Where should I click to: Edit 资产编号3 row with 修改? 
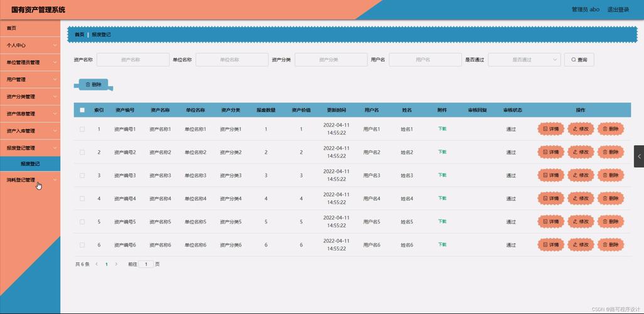tap(581, 175)
